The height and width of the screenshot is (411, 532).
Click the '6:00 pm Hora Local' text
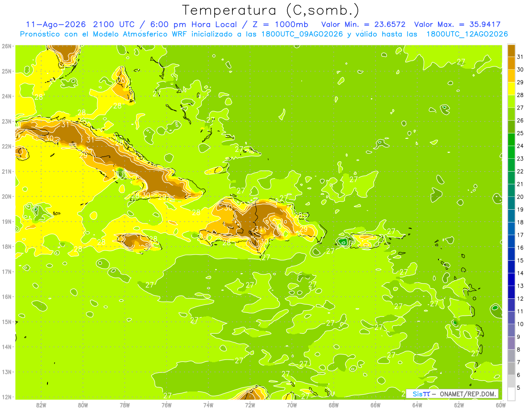tap(193, 24)
